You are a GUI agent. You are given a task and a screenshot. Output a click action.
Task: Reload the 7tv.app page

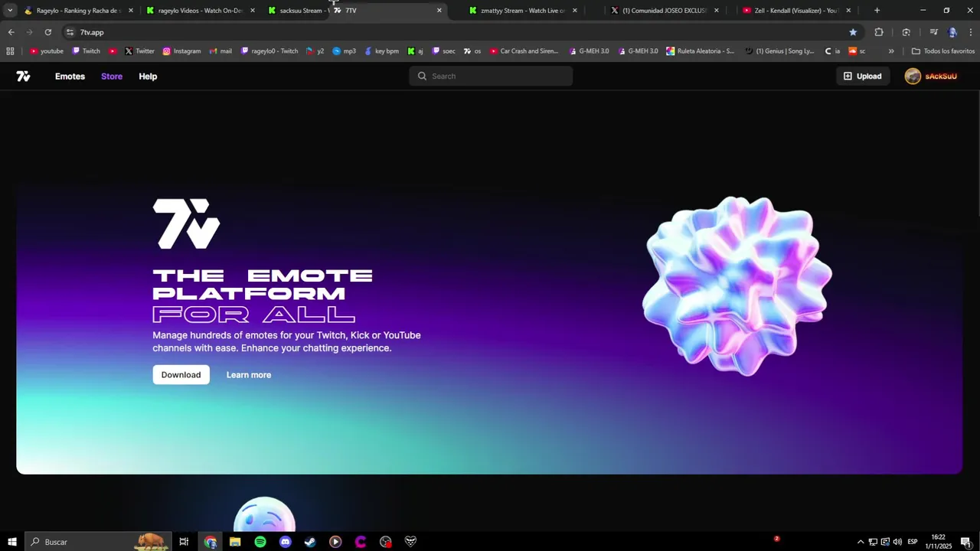47,32
